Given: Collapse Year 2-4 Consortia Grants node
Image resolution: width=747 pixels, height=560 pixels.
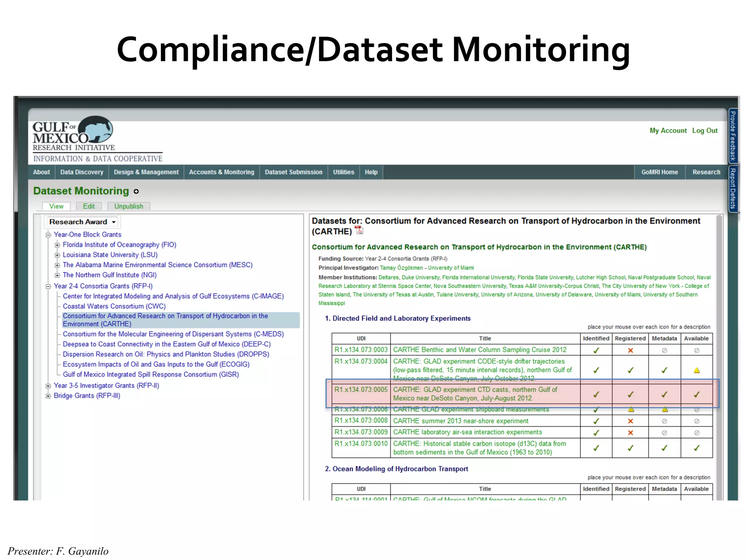Looking at the screenshot, I should pyautogui.click(x=48, y=287).
